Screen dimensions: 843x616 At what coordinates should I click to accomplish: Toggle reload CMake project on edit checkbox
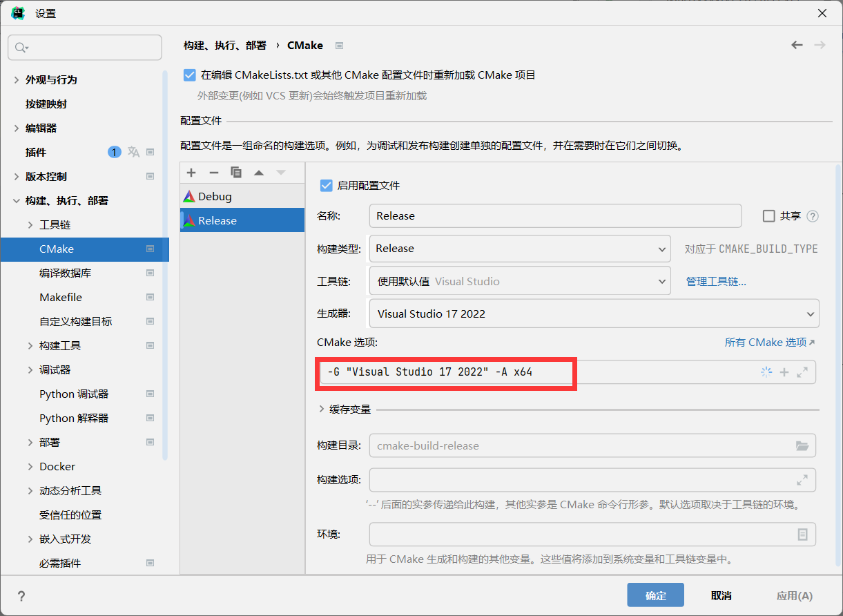[x=190, y=75]
